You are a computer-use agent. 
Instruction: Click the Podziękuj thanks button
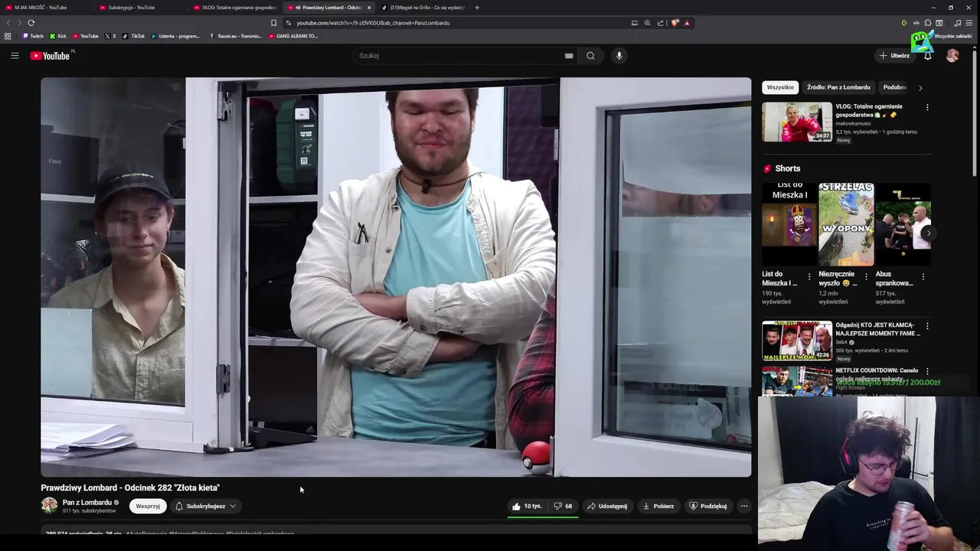708,506
